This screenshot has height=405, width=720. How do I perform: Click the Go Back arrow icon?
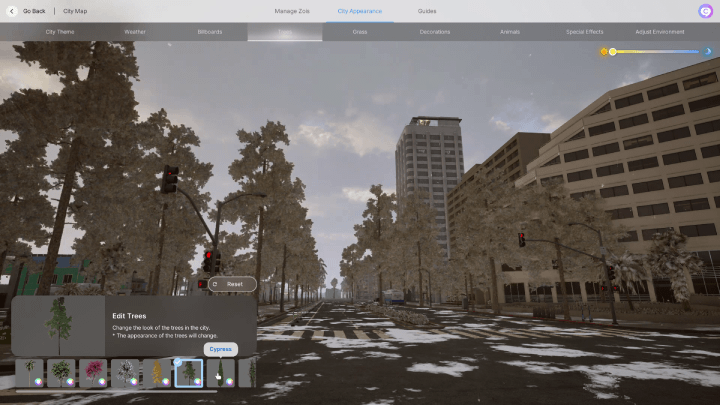(x=11, y=11)
